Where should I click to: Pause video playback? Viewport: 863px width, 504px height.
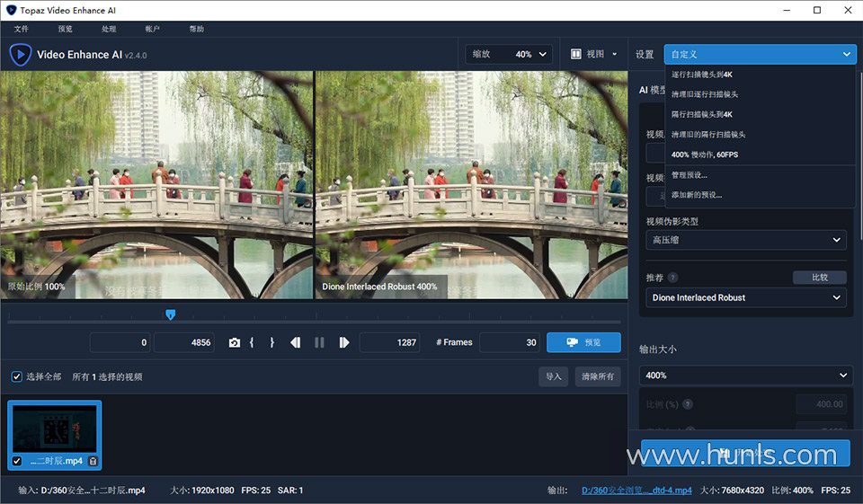[319, 342]
